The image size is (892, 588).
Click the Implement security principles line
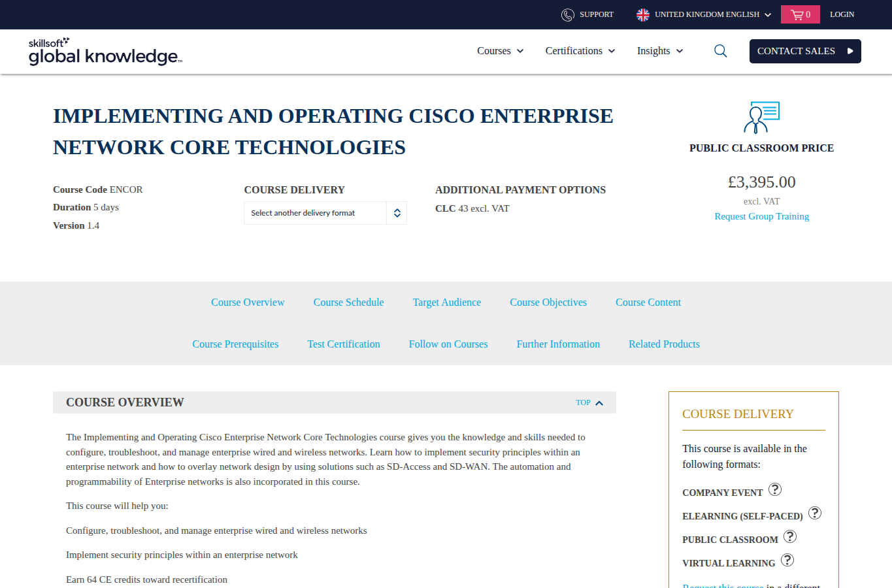[182, 555]
